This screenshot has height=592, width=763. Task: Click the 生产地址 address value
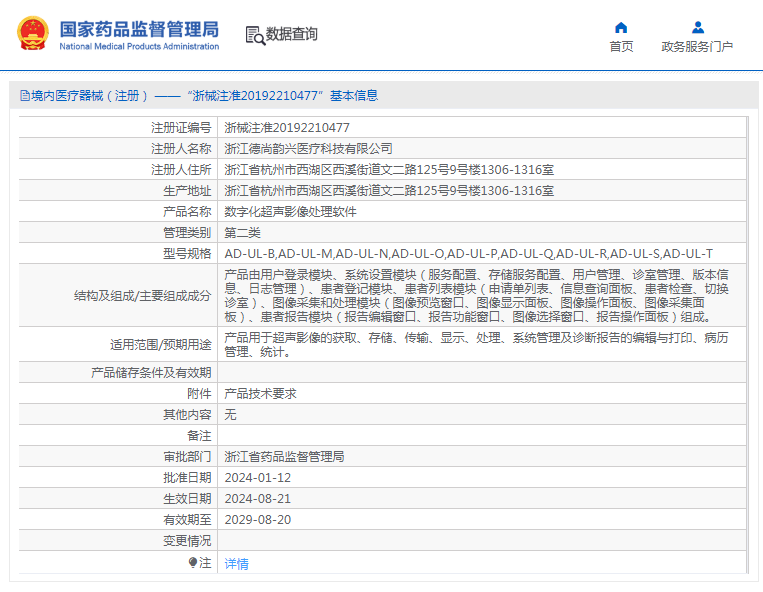pos(389,191)
